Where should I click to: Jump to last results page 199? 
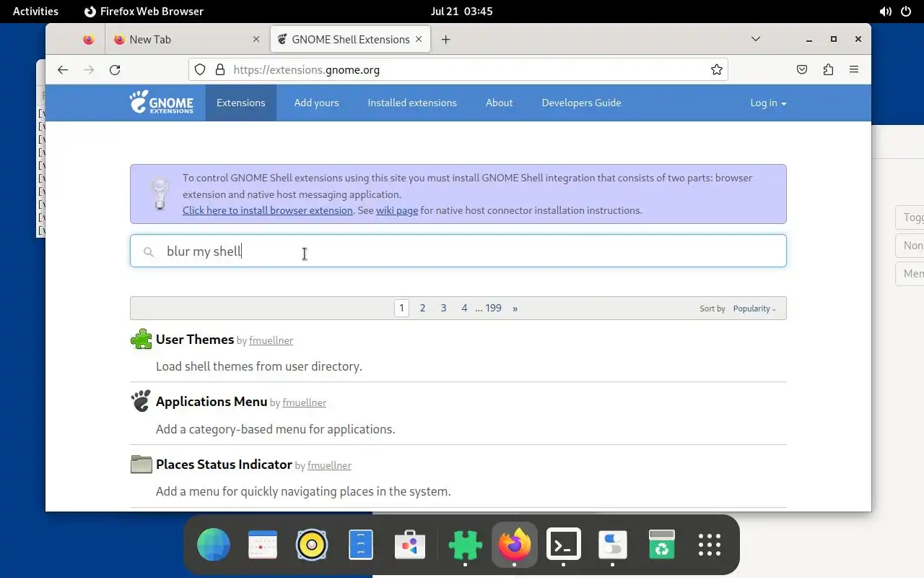[493, 308]
